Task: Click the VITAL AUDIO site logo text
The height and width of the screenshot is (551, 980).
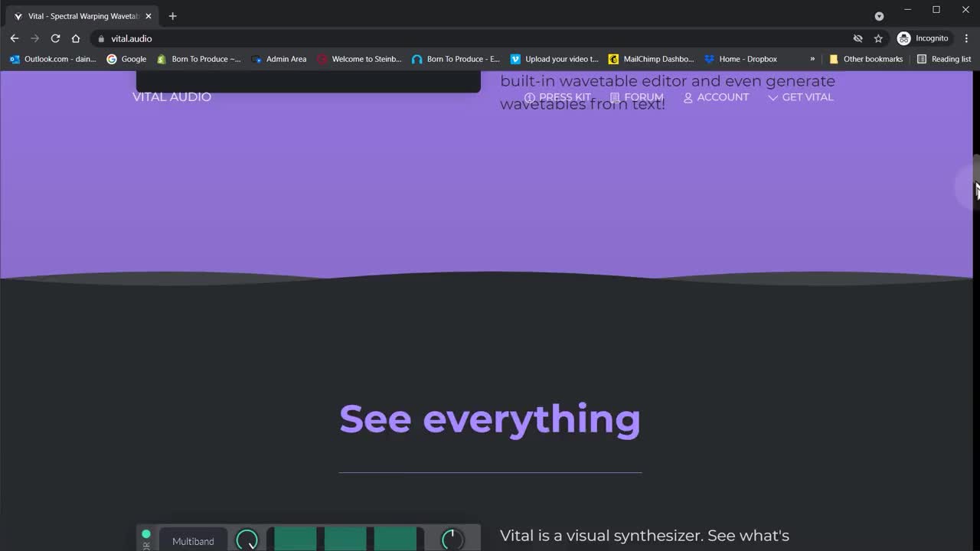Action: click(x=171, y=96)
